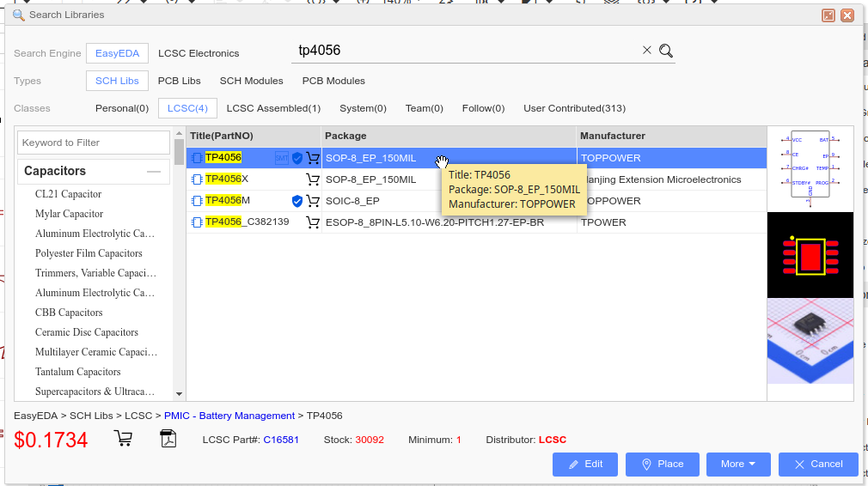Sort by Manufacturer column header
This screenshot has width=868, height=486.
[x=671, y=136]
